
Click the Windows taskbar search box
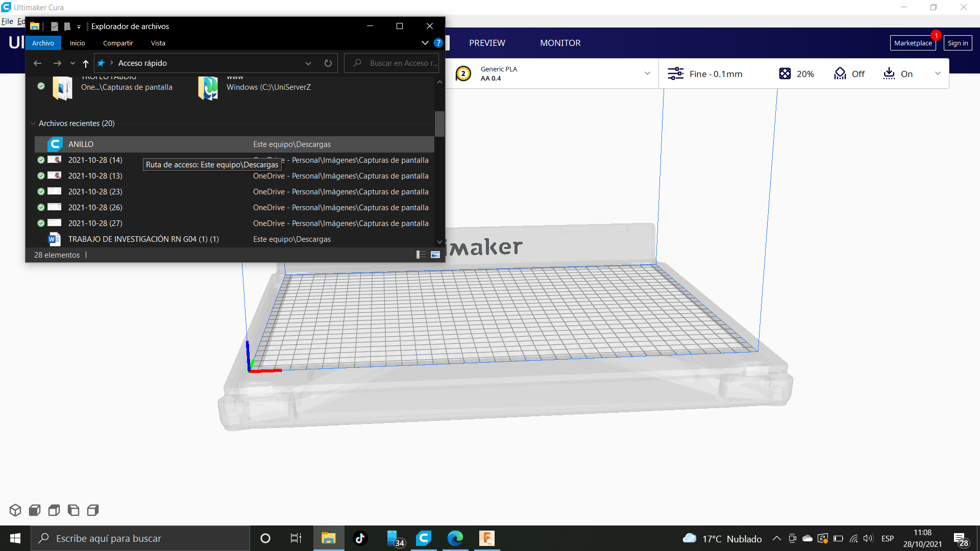click(140, 538)
